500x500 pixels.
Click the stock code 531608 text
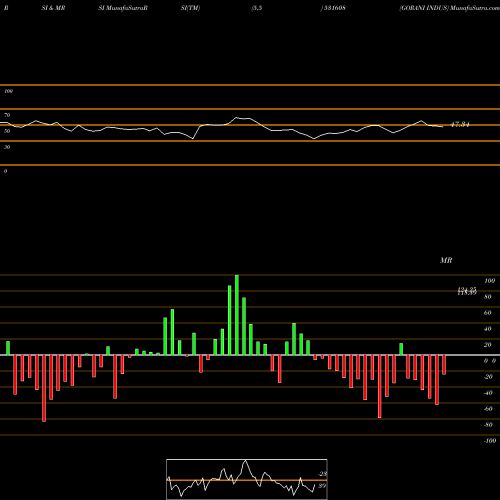pos(334,8)
